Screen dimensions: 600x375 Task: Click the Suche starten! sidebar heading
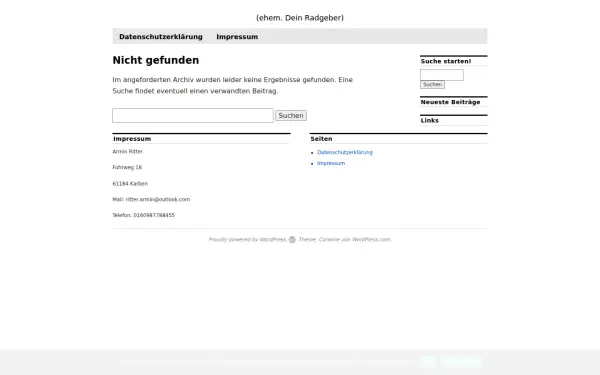[x=446, y=61]
